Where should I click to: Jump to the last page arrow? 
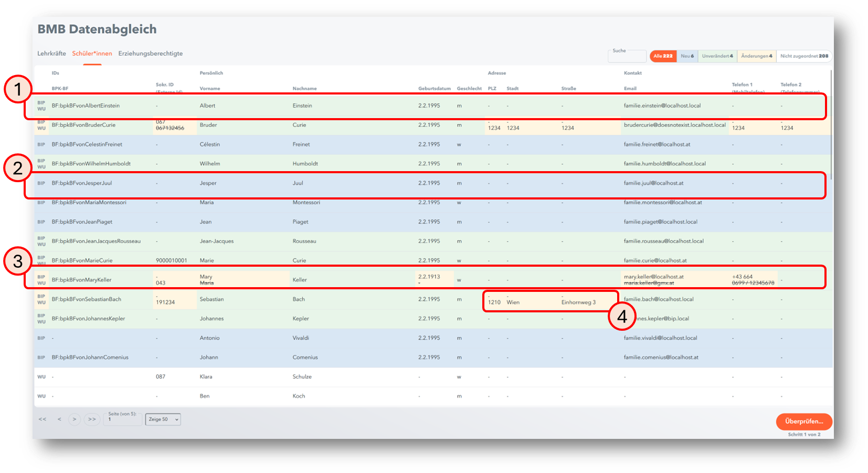click(92, 419)
